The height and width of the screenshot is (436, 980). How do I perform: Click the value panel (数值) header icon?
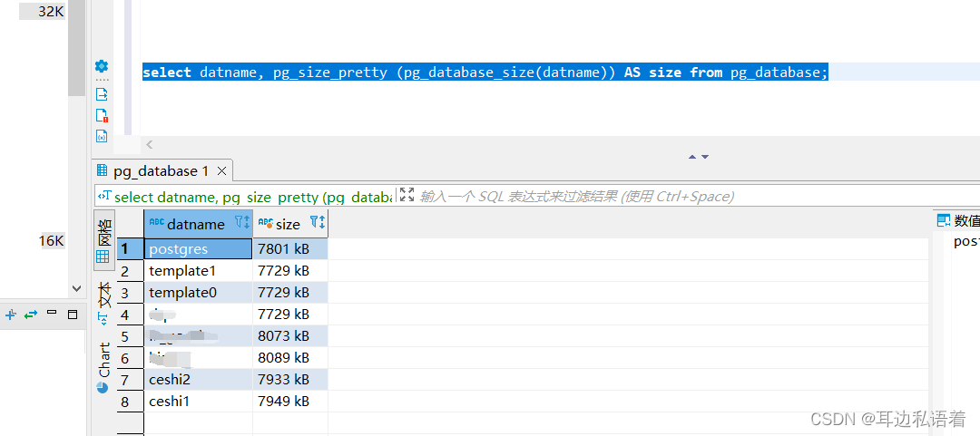point(943,220)
